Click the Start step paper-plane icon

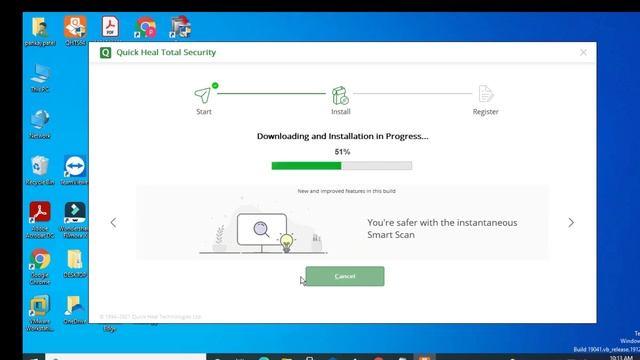click(x=203, y=95)
